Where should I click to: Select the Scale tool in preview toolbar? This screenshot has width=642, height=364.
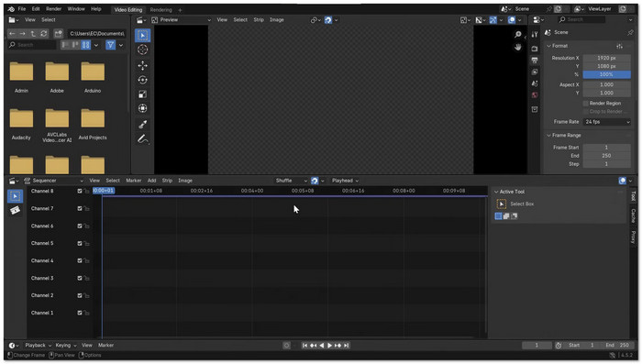pos(142,94)
